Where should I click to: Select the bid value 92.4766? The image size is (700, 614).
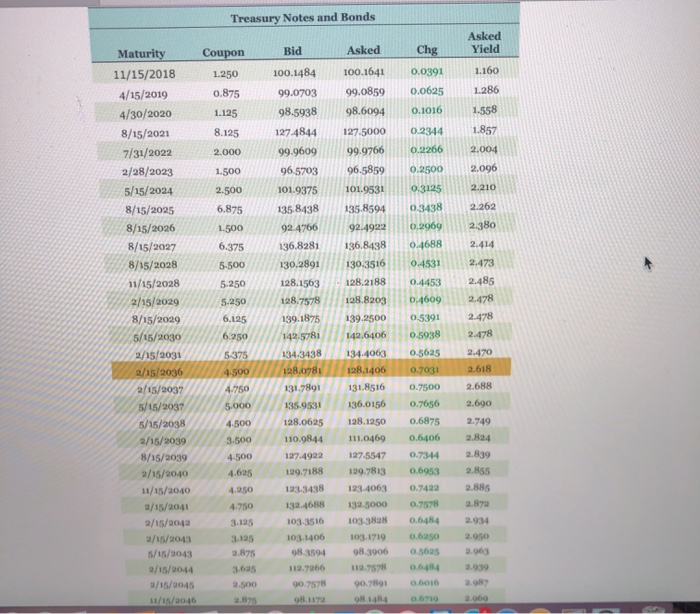300,227
